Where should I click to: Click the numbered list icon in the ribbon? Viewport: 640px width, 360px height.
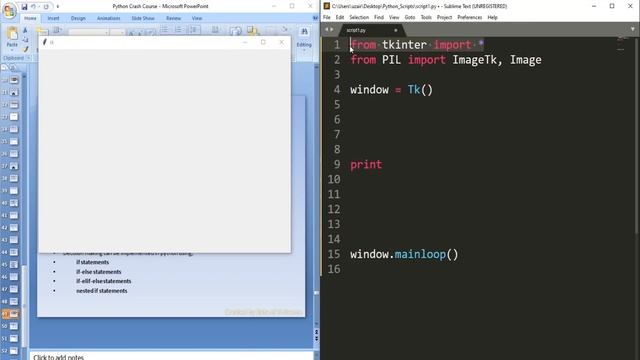178,30
